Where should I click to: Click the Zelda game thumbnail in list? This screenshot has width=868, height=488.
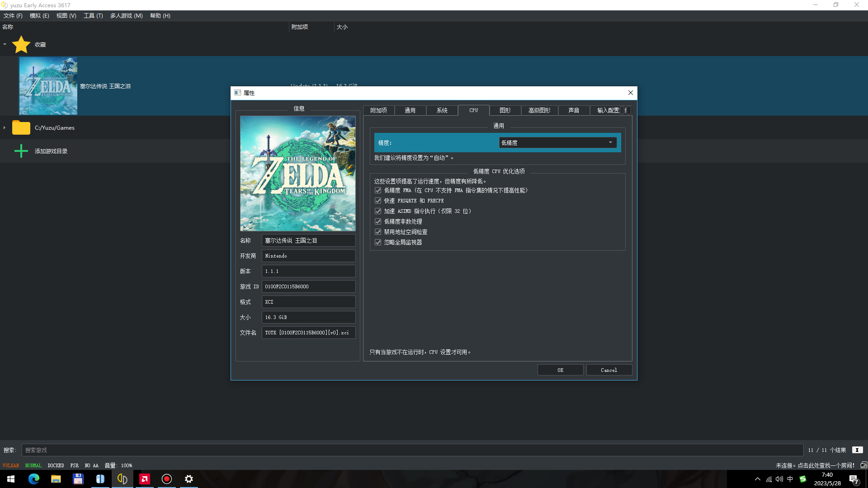click(48, 86)
